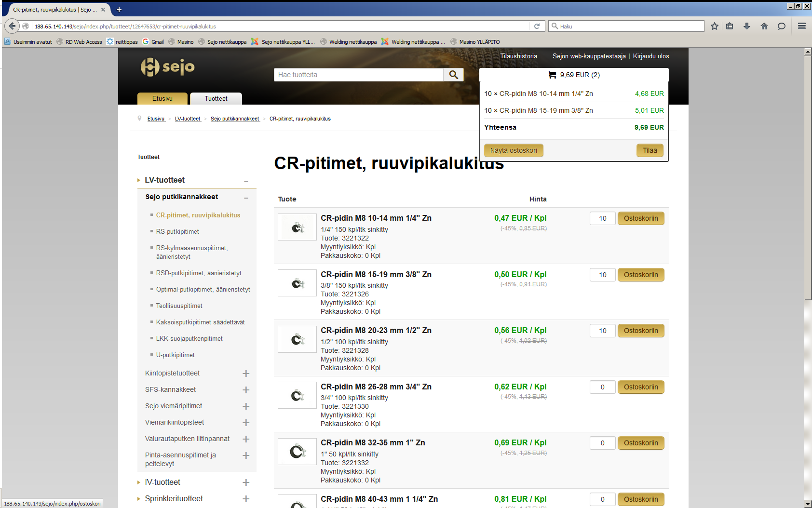The height and width of the screenshot is (508, 812).
Task: Click quantity field for CR-pidin M8 20-23 mm
Action: pyautogui.click(x=603, y=331)
